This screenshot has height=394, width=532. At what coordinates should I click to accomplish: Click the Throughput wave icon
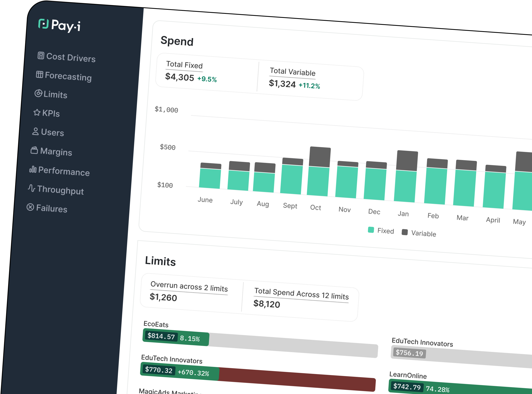(x=32, y=188)
